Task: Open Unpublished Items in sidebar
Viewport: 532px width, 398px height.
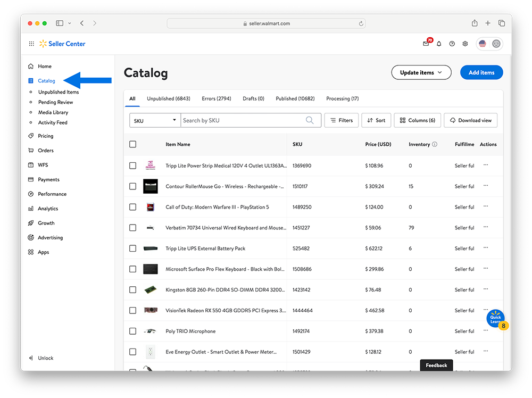Action: click(x=59, y=92)
